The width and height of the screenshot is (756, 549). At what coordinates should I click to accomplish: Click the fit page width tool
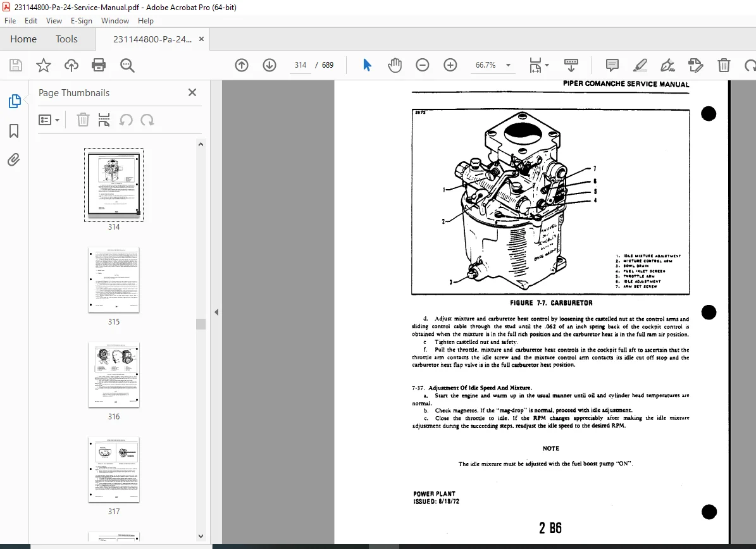[x=535, y=65]
